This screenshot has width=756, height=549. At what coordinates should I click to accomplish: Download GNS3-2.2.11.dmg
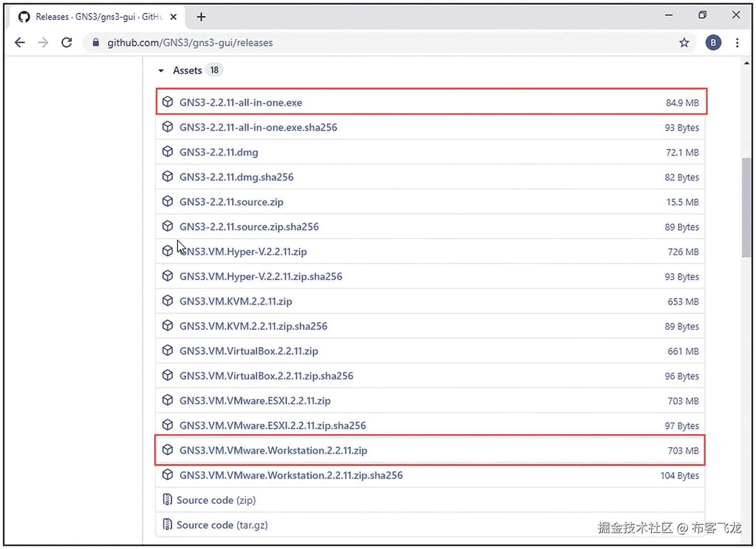pos(219,152)
